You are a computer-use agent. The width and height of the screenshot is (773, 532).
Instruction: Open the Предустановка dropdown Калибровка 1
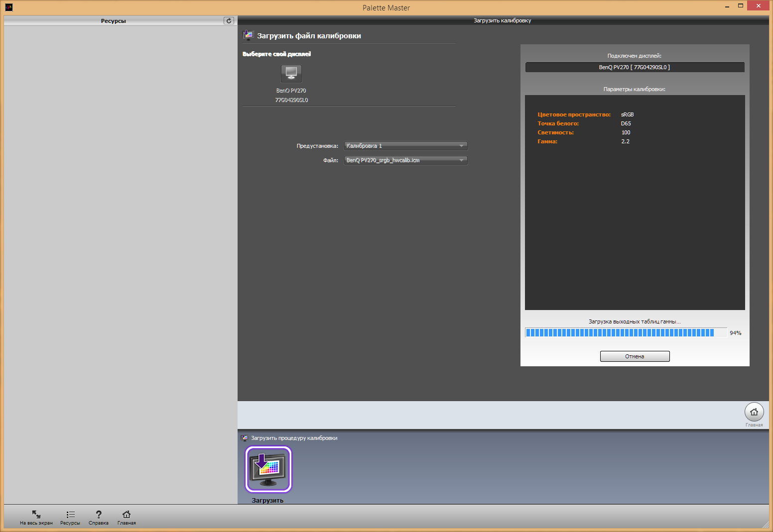tap(405, 146)
